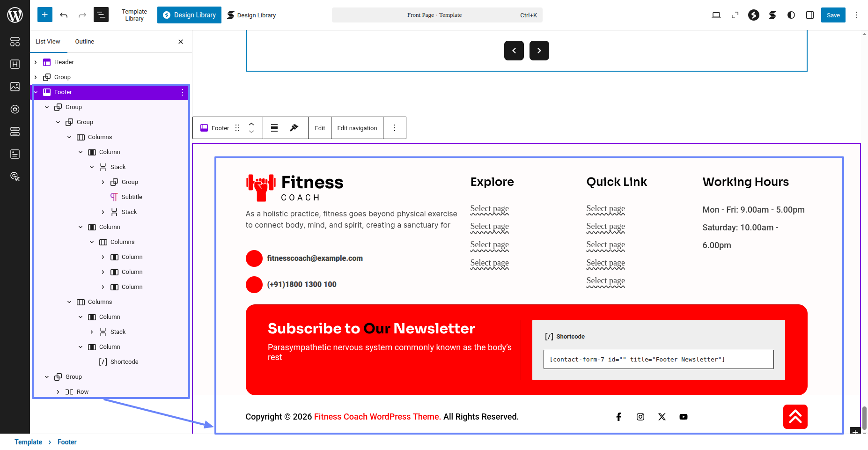This screenshot has width=868, height=450.
Task: Open the device preview laptop icon
Action: 716,15
